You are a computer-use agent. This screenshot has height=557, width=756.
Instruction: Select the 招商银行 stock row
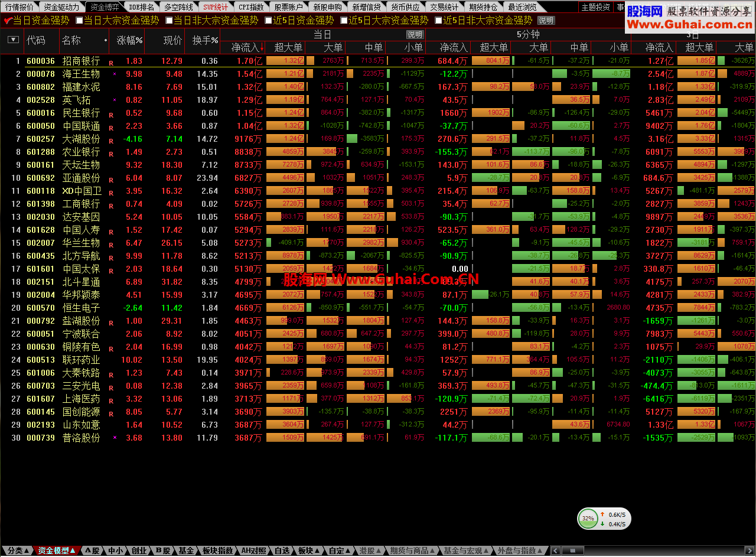click(378, 61)
